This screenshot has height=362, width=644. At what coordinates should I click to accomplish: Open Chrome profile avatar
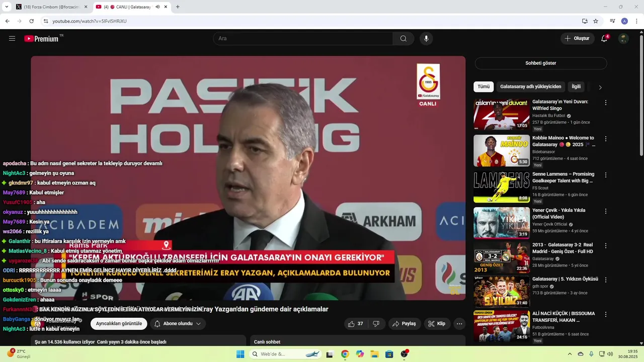624,21
